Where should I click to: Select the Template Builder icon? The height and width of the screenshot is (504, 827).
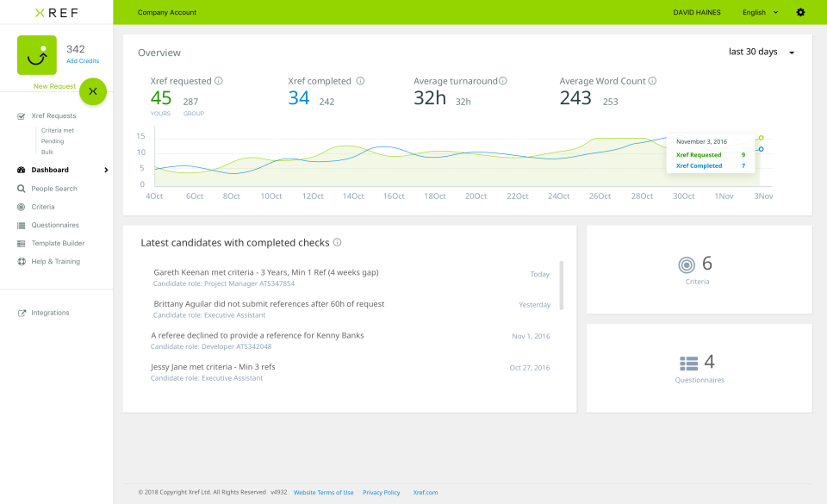click(x=21, y=243)
